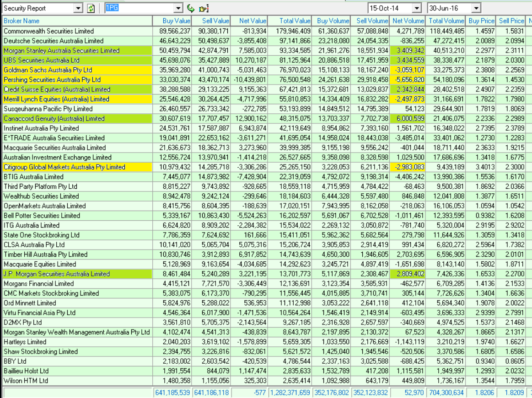Select E*TRADE Australia Securities Limited
This screenshot has width=532, height=398.
[x=77, y=138]
